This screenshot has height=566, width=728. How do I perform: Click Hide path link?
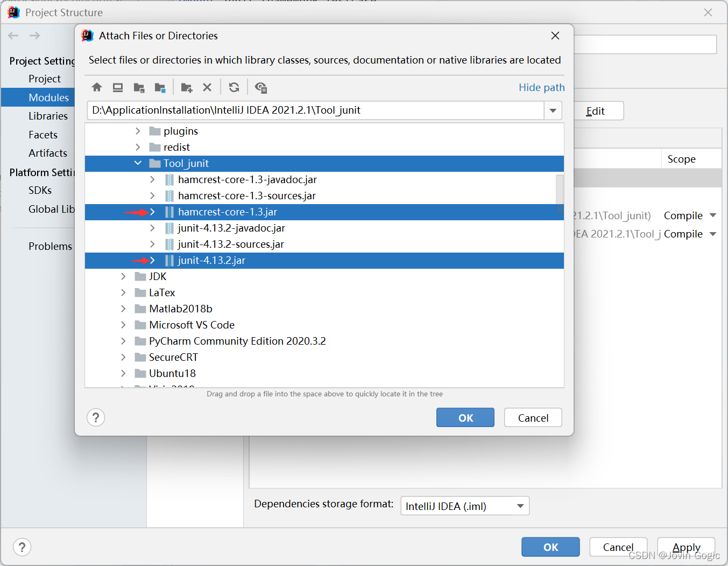pos(541,87)
